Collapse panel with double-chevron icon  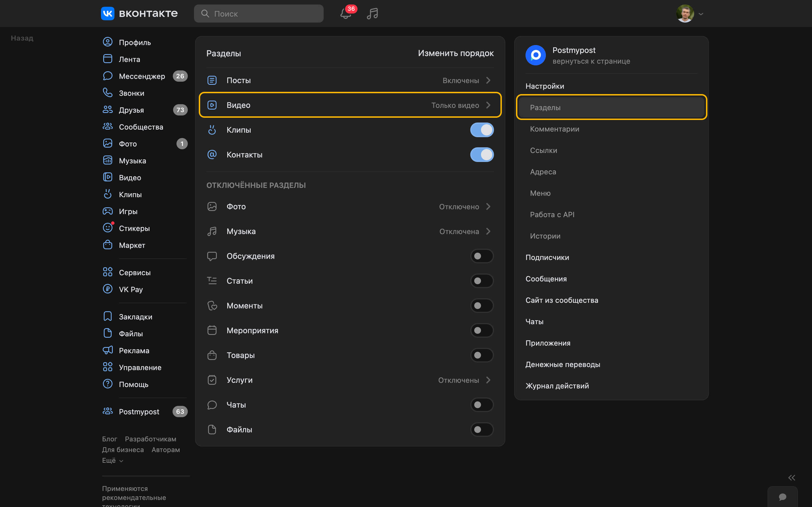[791, 477]
